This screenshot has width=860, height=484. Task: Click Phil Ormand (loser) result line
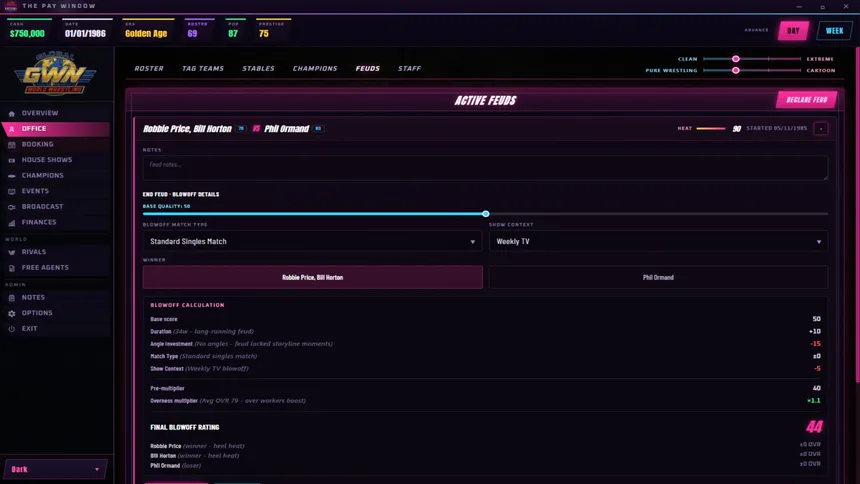tap(176, 465)
